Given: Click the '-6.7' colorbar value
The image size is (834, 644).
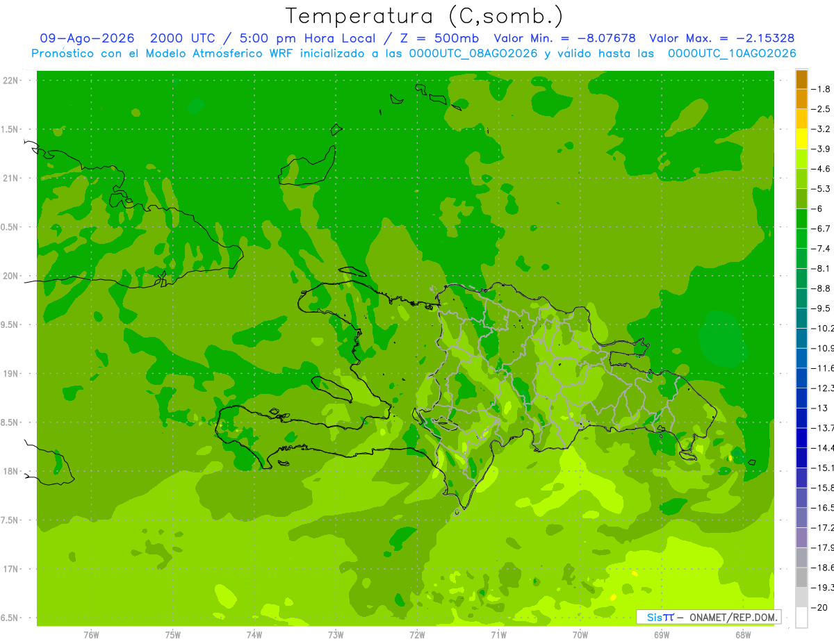Looking at the screenshot, I should point(820,229).
